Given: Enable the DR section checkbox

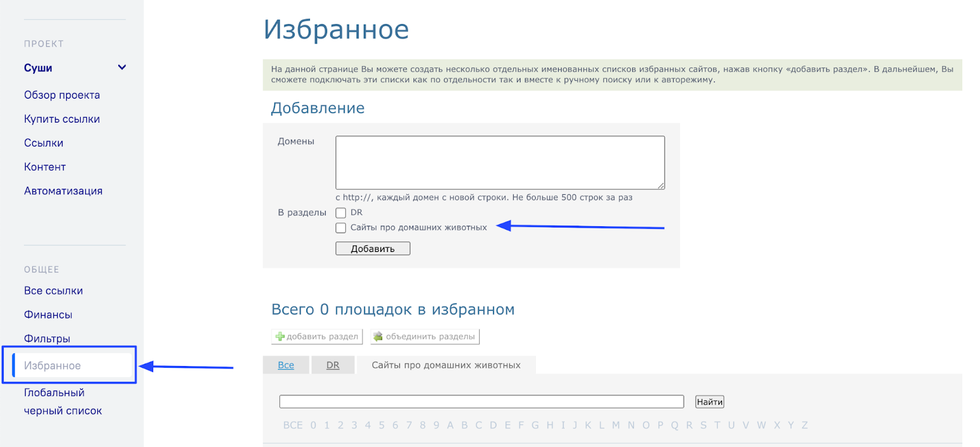Looking at the screenshot, I should tap(341, 213).
